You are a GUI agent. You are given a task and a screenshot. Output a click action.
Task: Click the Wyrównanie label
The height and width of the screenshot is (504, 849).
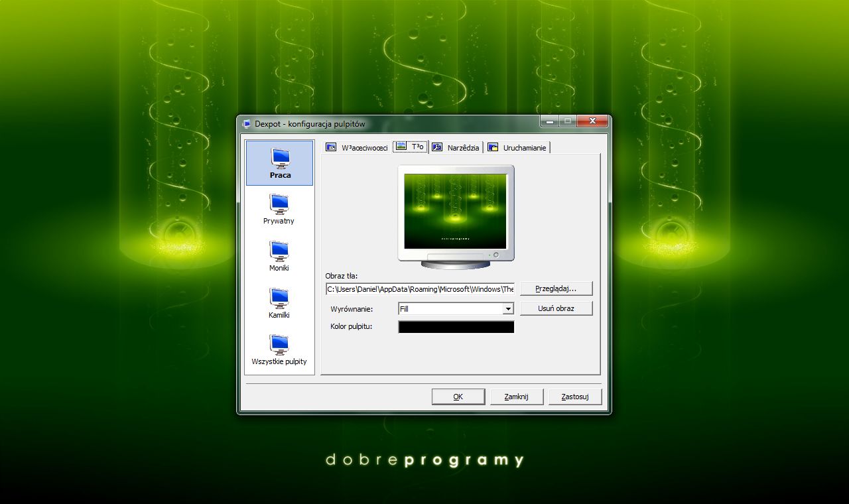click(x=352, y=309)
